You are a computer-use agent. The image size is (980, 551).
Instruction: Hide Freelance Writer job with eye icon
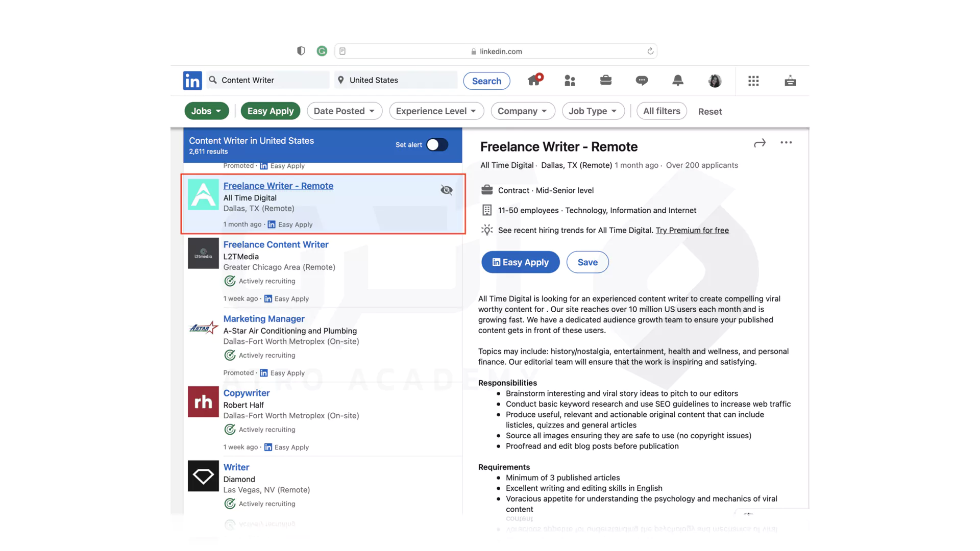click(x=447, y=190)
